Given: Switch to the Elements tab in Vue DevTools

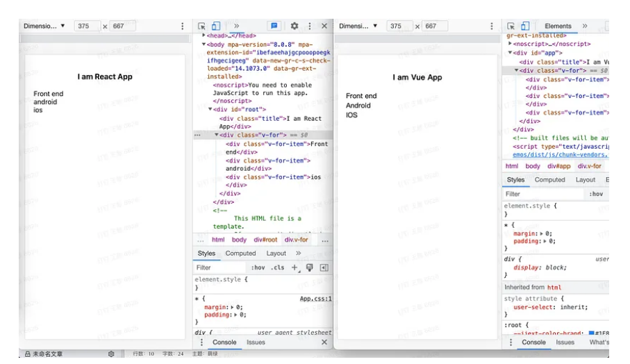Looking at the screenshot, I should coord(558,26).
